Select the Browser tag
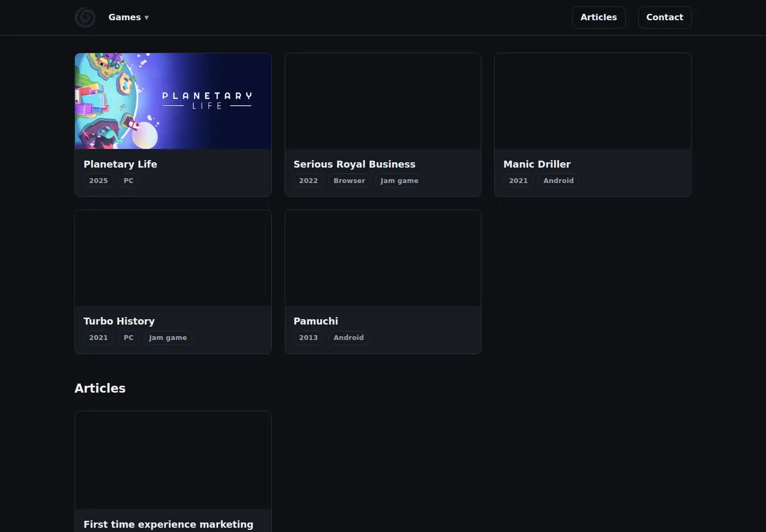This screenshot has width=766, height=532. coord(349,181)
